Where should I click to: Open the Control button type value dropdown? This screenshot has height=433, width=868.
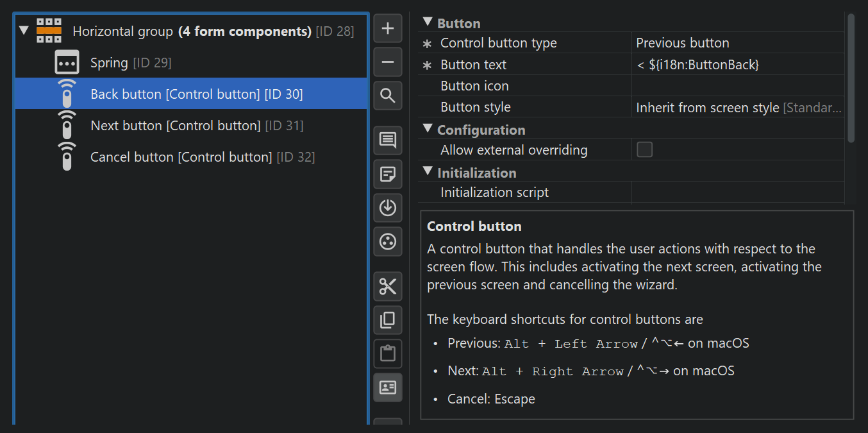pos(737,43)
